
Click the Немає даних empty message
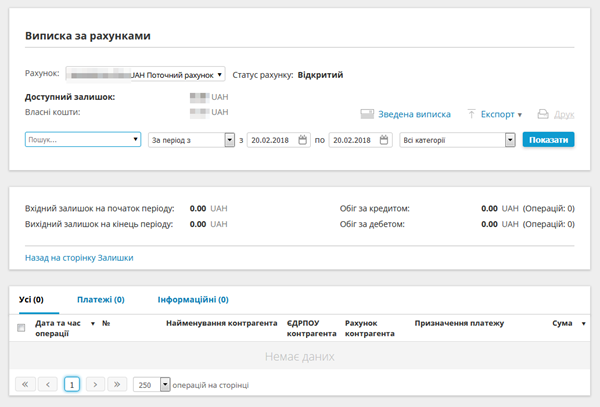click(300, 357)
